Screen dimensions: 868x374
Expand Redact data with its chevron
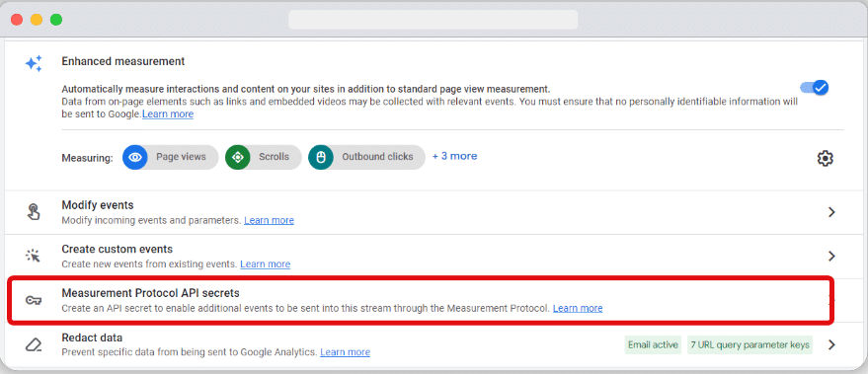(x=830, y=344)
